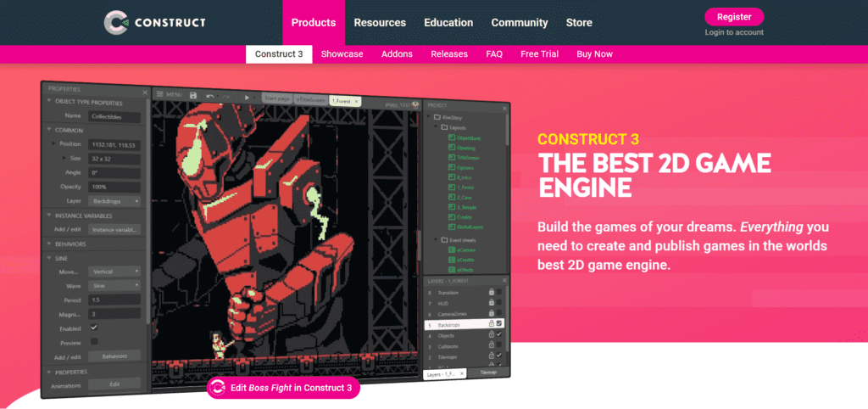Click the eCamera event sheet icon
This screenshot has width=868, height=409.
click(x=451, y=250)
